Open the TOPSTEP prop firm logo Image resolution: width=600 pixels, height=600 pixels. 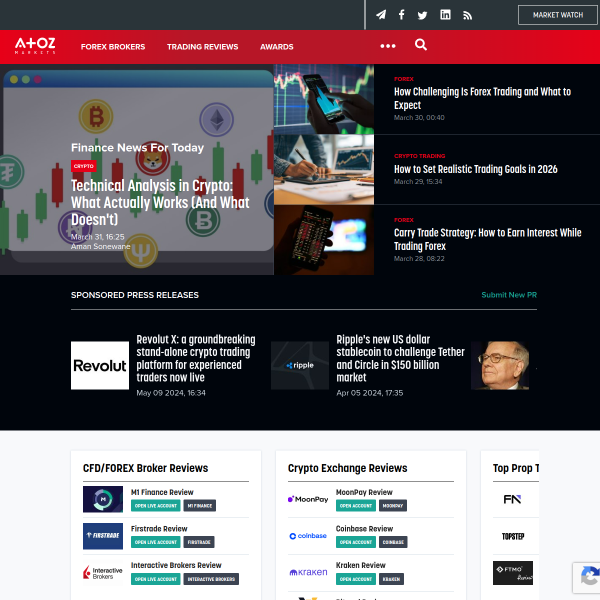point(512,536)
